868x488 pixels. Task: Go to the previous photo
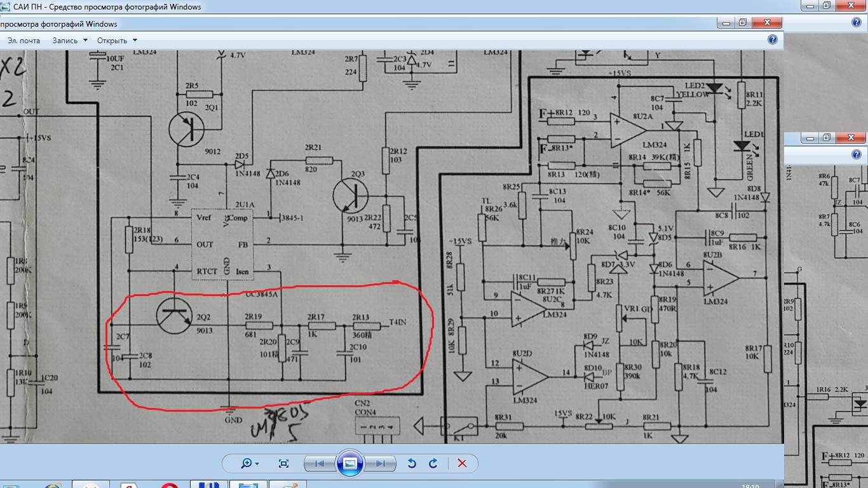click(319, 463)
